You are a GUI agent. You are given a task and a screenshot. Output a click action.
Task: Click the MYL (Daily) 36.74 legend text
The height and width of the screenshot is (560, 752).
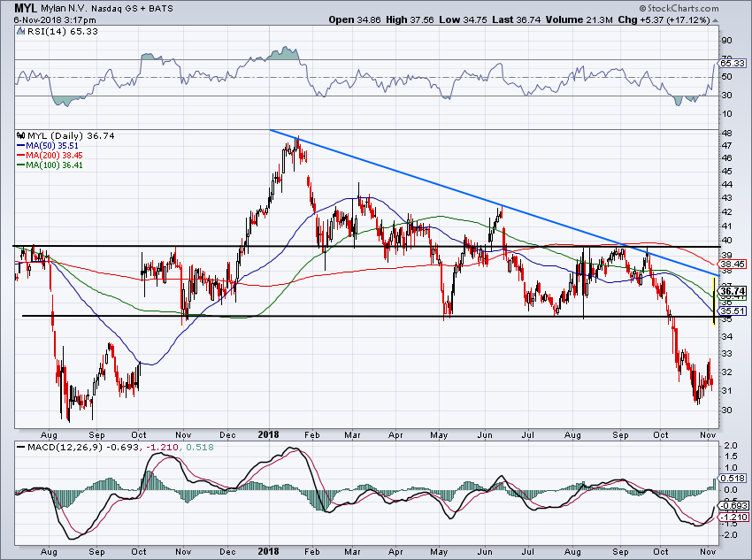click(71, 135)
